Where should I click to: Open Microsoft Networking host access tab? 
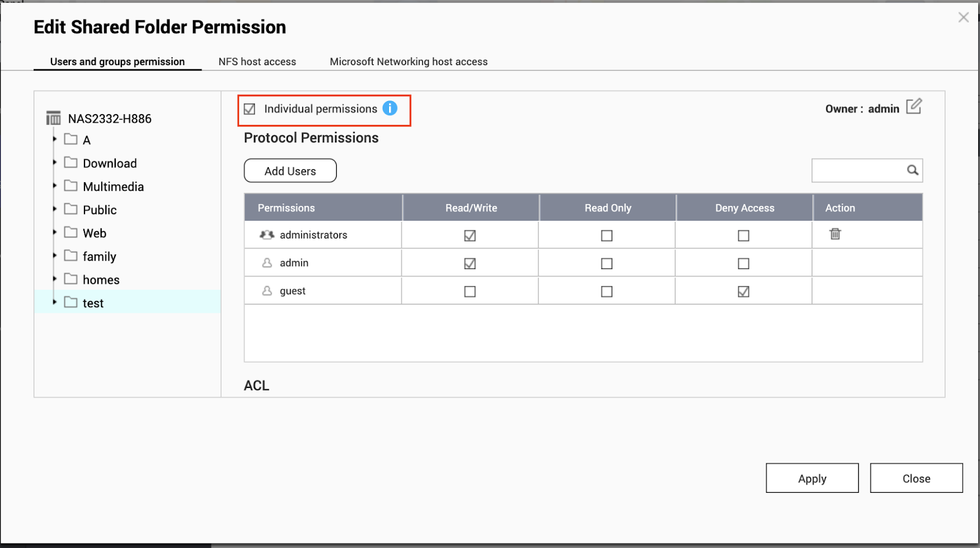click(x=409, y=61)
